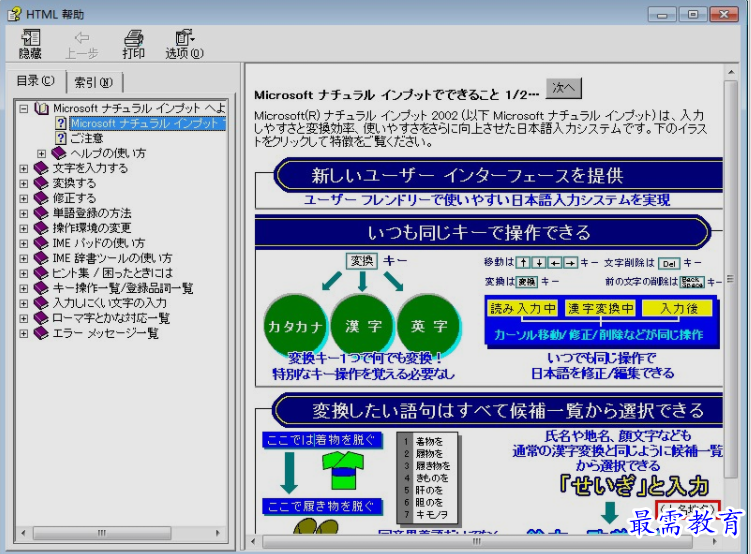Click the 変換 key box above the arrows
751x554 pixels.
click(362, 260)
